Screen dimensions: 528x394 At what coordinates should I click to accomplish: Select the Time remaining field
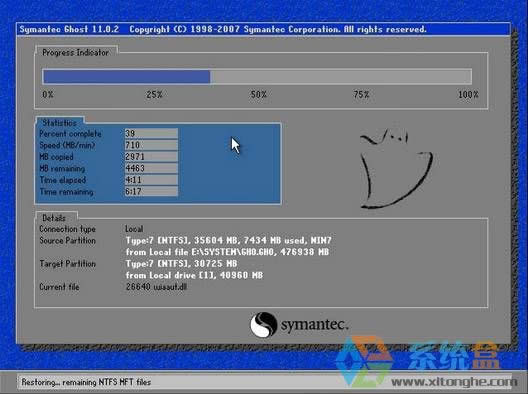tap(151, 191)
